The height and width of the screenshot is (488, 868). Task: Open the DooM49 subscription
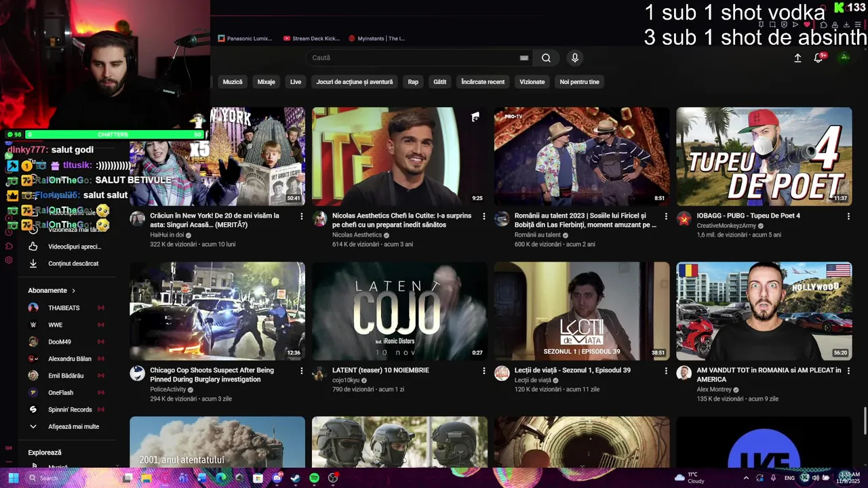66,342
